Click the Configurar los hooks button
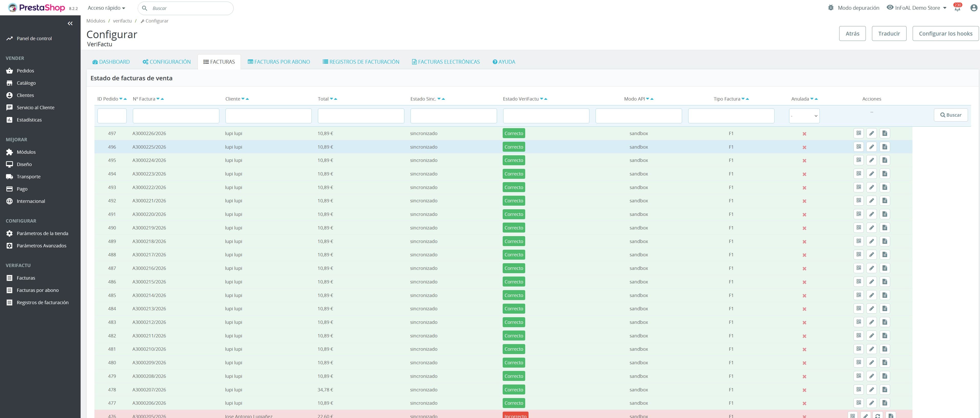This screenshot has height=418, width=980. click(945, 33)
